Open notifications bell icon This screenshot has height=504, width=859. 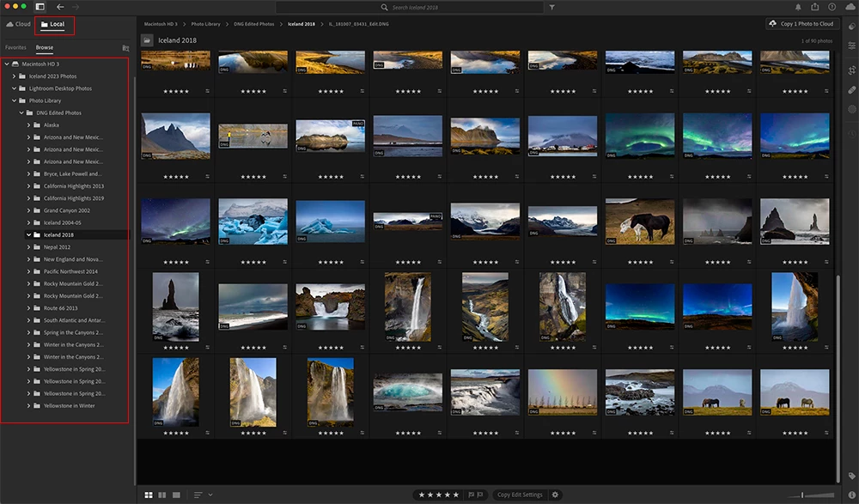tap(799, 7)
